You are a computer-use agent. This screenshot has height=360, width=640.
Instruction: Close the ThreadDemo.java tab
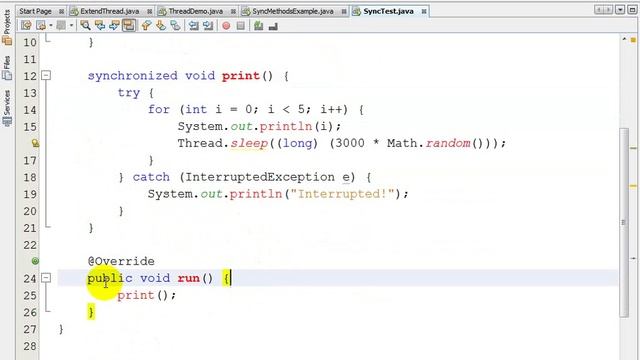click(x=233, y=11)
